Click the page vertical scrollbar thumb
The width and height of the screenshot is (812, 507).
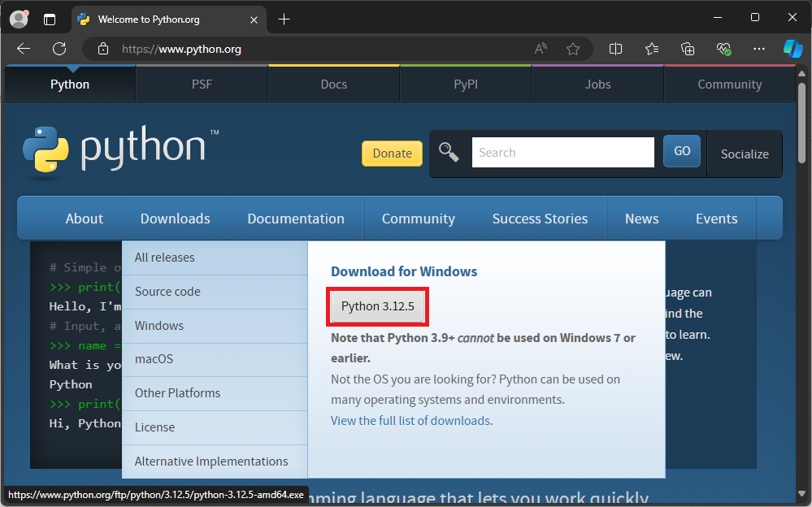tap(801, 123)
